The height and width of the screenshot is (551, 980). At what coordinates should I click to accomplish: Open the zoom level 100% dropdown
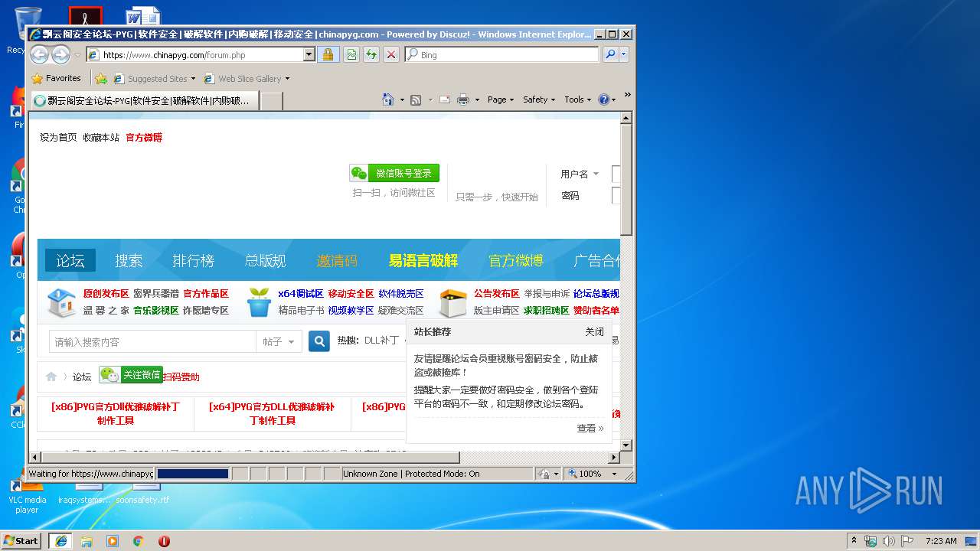pyautogui.click(x=613, y=474)
